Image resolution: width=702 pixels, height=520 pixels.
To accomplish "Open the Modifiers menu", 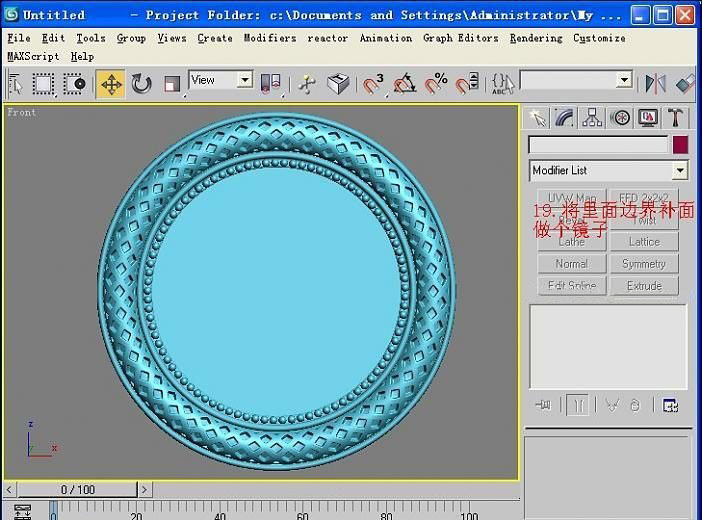I will pyautogui.click(x=270, y=38).
